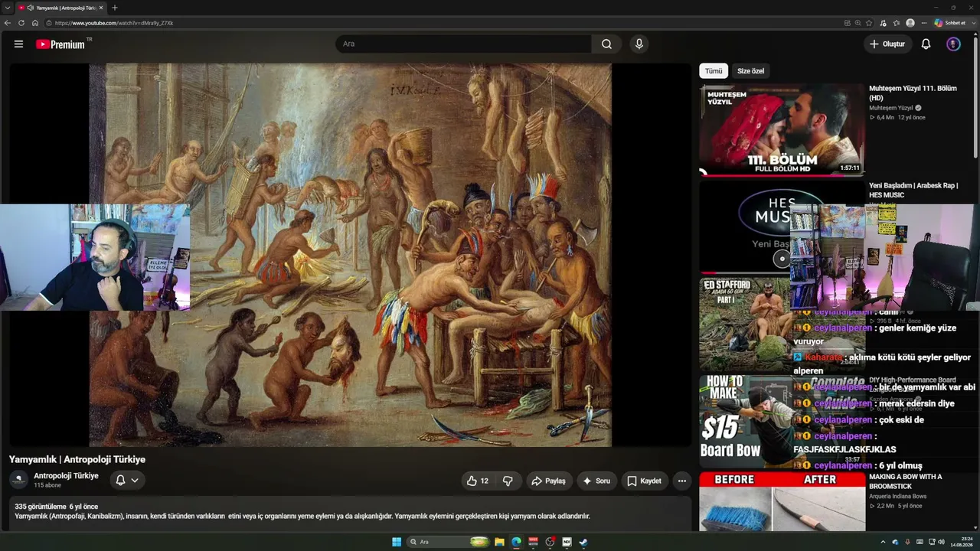
Task: Open the Before After broomstick bow thumbnail
Action: pyautogui.click(x=782, y=501)
